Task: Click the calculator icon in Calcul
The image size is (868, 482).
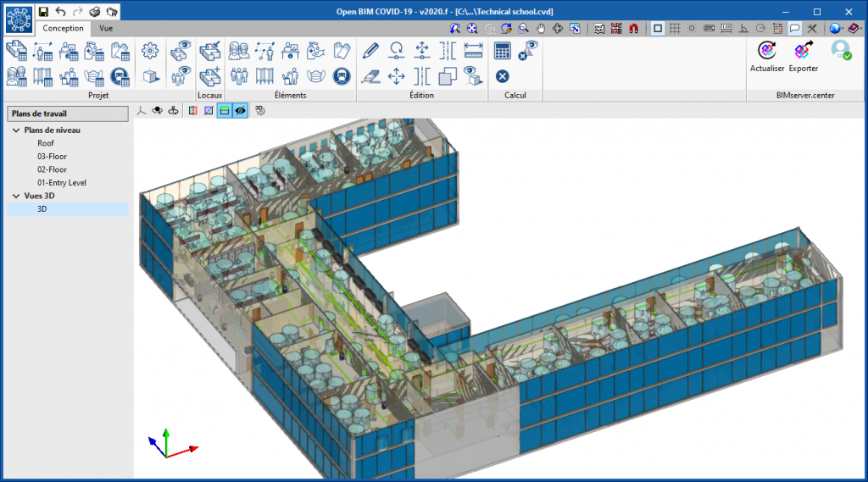Action: pos(503,50)
